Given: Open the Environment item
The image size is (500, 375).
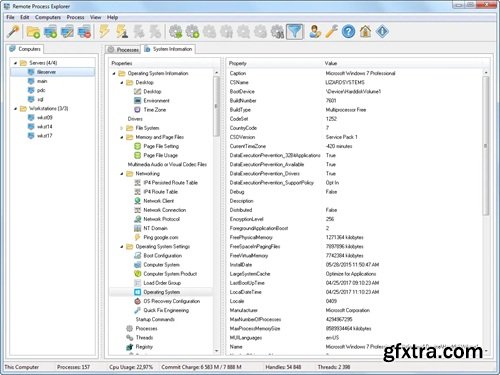Looking at the screenshot, I should [156, 101].
